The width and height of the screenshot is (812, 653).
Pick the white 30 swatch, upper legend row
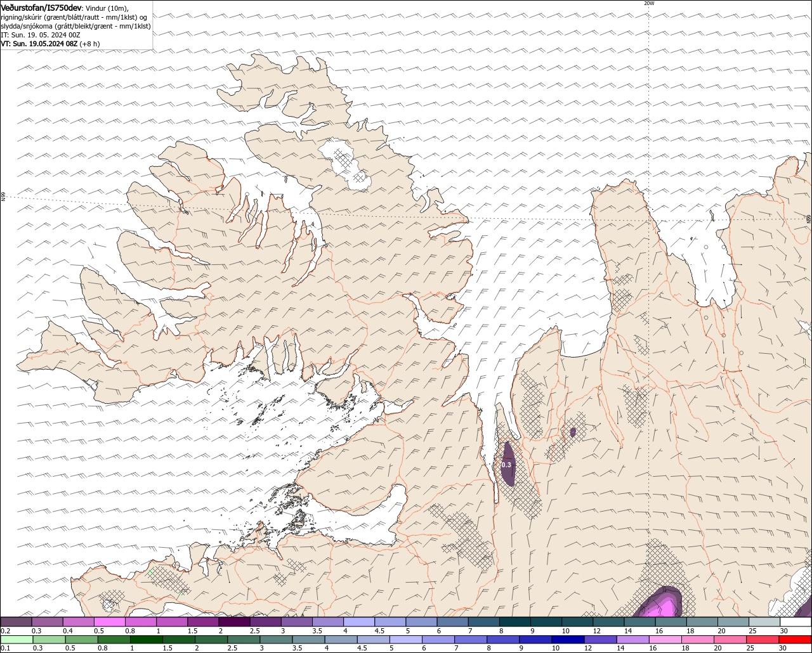coord(796,622)
